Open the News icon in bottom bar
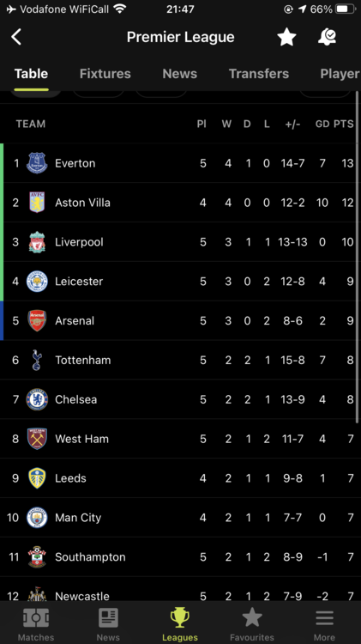This screenshot has width=361, height=644. pyautogui.click(x=108, y=618)
